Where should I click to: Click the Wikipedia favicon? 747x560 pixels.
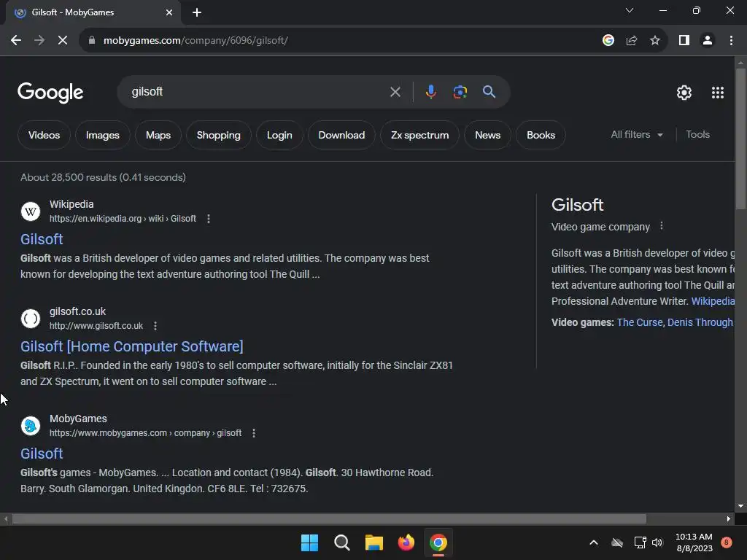[x=31, y=211]
